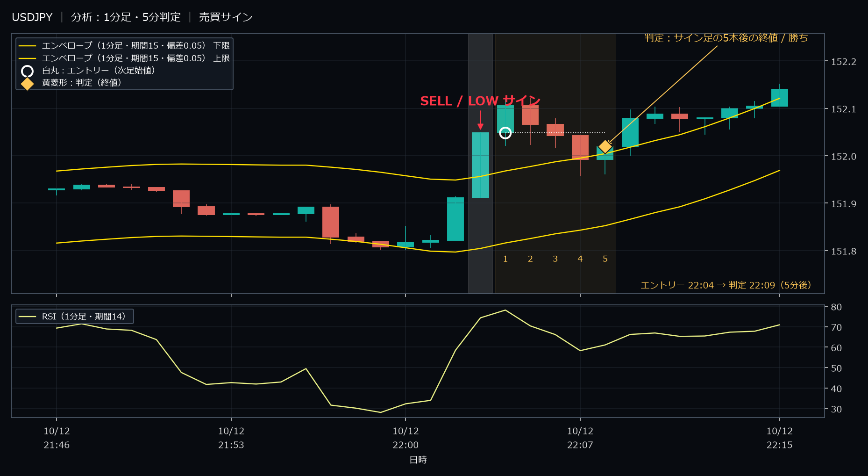Click the "判定：サイン足の5本後の終値 / 勝ち" annotation
868x476 pixels.
point(726,38)
